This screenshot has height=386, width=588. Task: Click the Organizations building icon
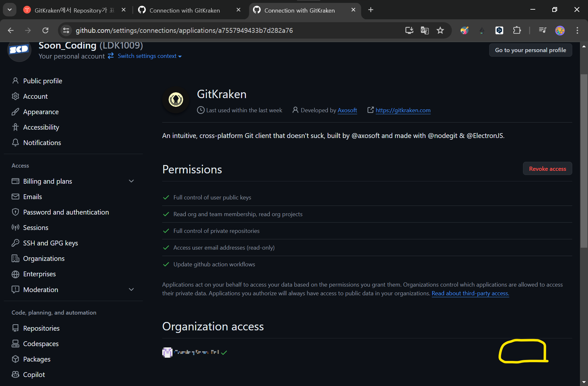click(15, 258)
